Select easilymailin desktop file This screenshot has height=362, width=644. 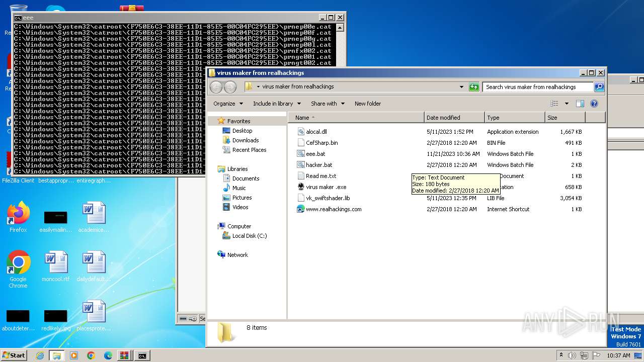(x=56, y=221)
